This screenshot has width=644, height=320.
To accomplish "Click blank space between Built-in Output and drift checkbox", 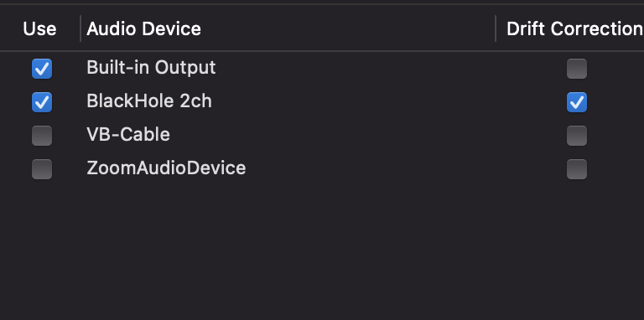I will pyautogui.click(x=391, y=69).
